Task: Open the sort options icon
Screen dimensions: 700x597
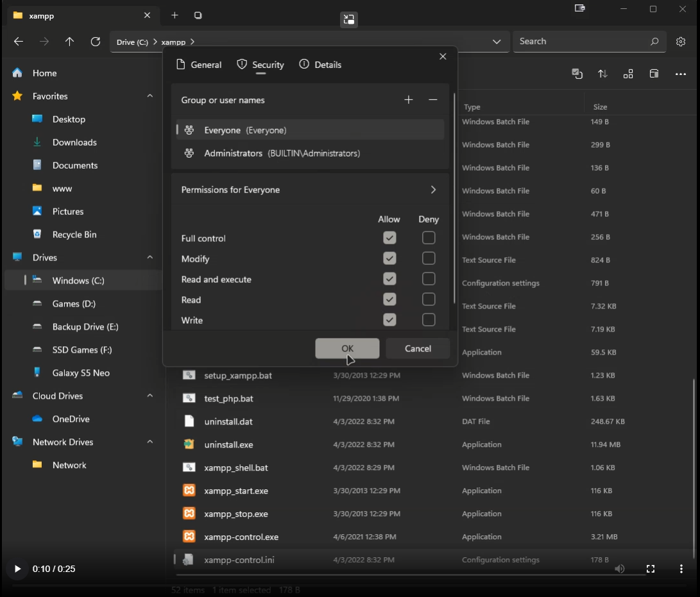Action: click(602, 74)
